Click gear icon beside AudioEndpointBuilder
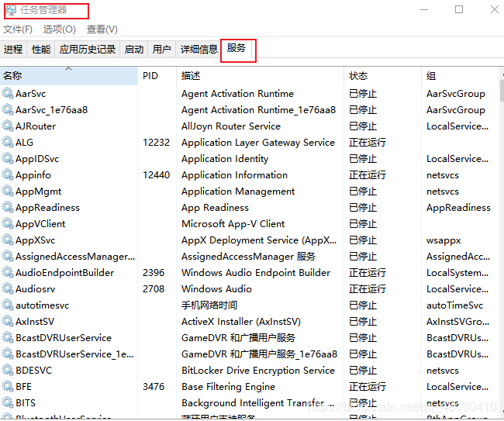The height and width of the screenshot is (421, 504). (8, 272)
